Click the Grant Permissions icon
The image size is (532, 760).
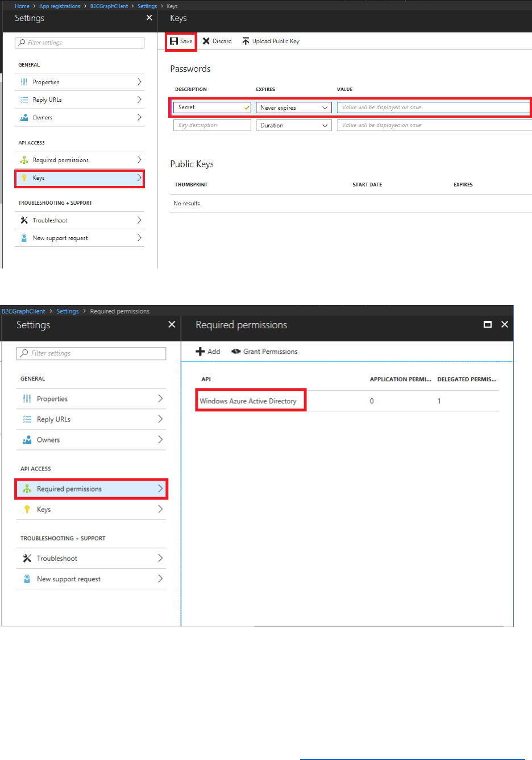tap(236, 352)
